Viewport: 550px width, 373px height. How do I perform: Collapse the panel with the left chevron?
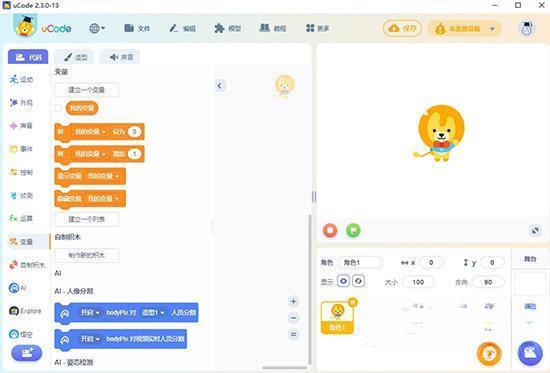pos(220,86)
